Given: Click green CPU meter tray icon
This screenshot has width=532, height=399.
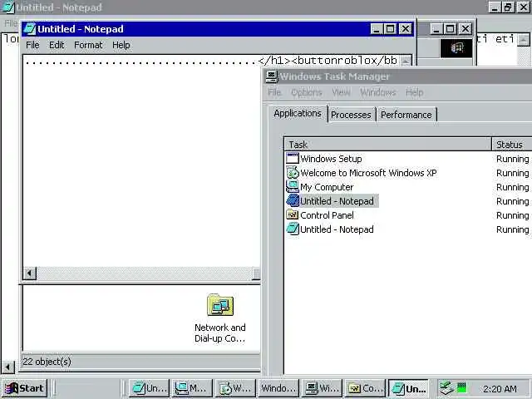Looking at the screenshot, I should pos(462,387).
